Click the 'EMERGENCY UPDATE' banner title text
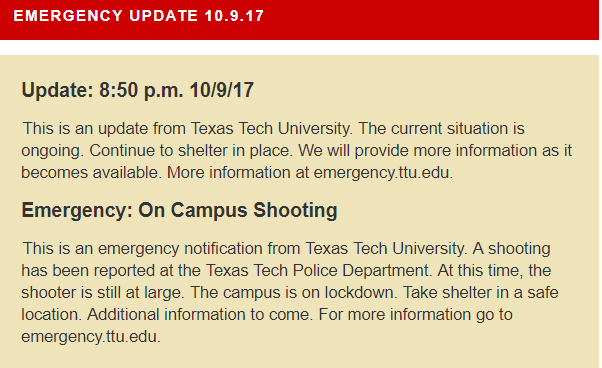This screenshot has width=602, height=368. coord(106,16)
